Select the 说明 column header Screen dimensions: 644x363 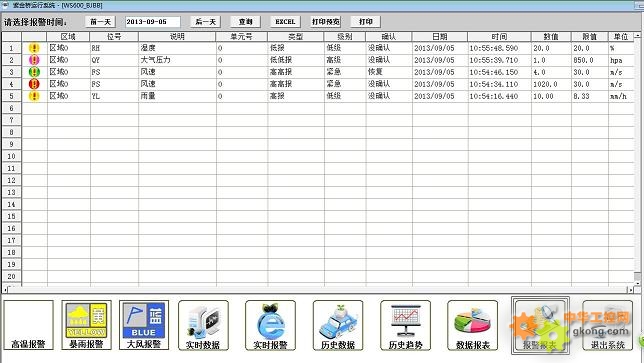click(x=177, y=37)
